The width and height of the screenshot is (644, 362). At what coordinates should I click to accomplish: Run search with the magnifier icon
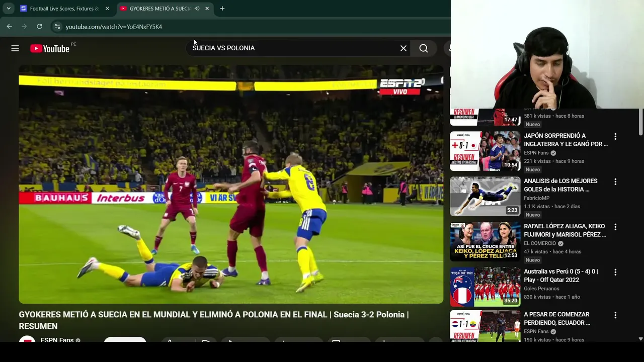pyautogui.click(x=424, y=48)
